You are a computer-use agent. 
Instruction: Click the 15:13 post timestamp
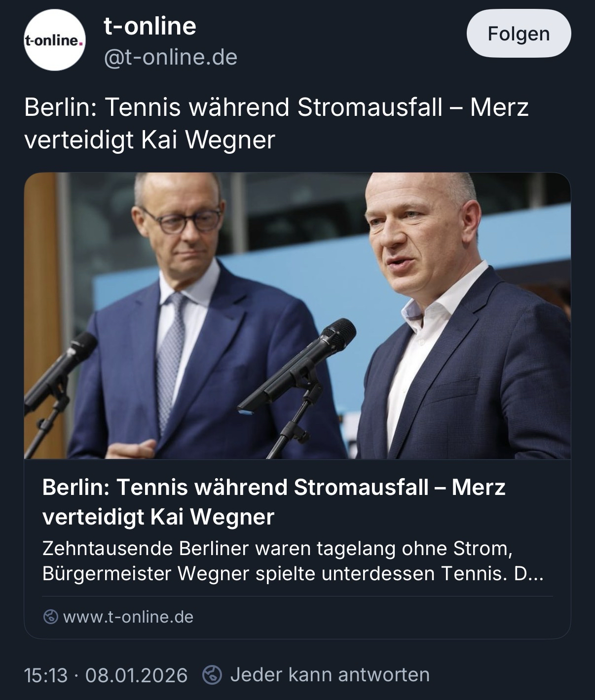(45, 675)
